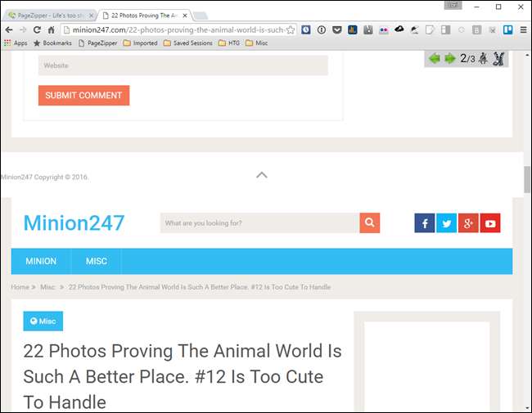Screen dimensions: 532x413
Task: Click the PageZipper rabbit toolbar extension
Action: (368, 29)
